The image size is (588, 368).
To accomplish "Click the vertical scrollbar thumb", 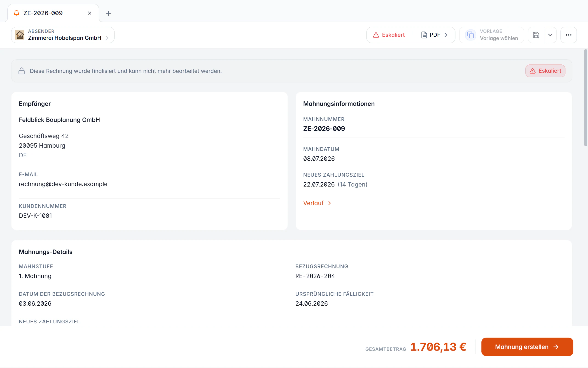I will click(x=585, y=97).
